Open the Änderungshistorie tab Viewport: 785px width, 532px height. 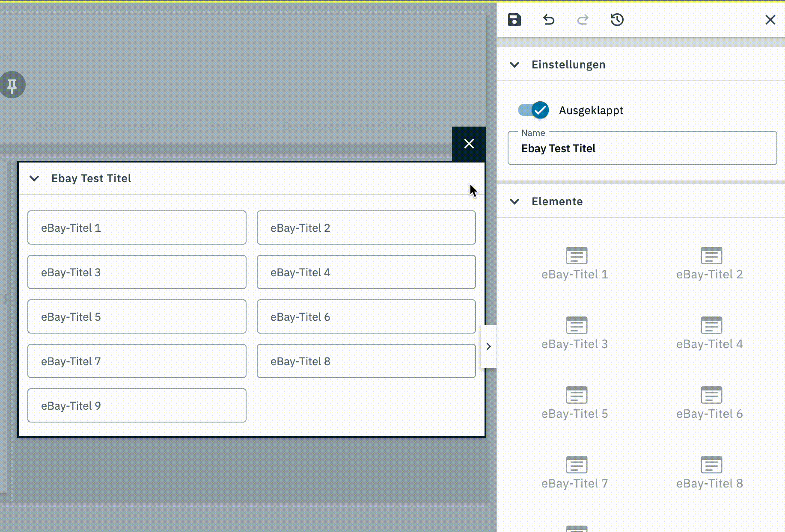tap(143, 126)
